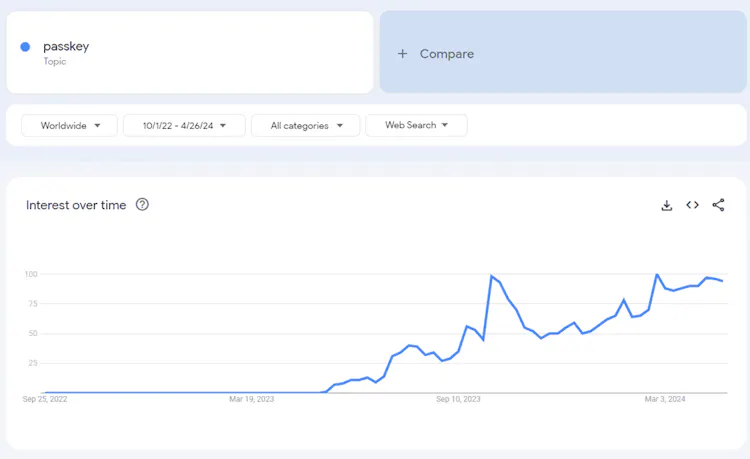Click the plus icon beside Compare
This screenshot has height=459, width=750.
click(x=403, y=54)
